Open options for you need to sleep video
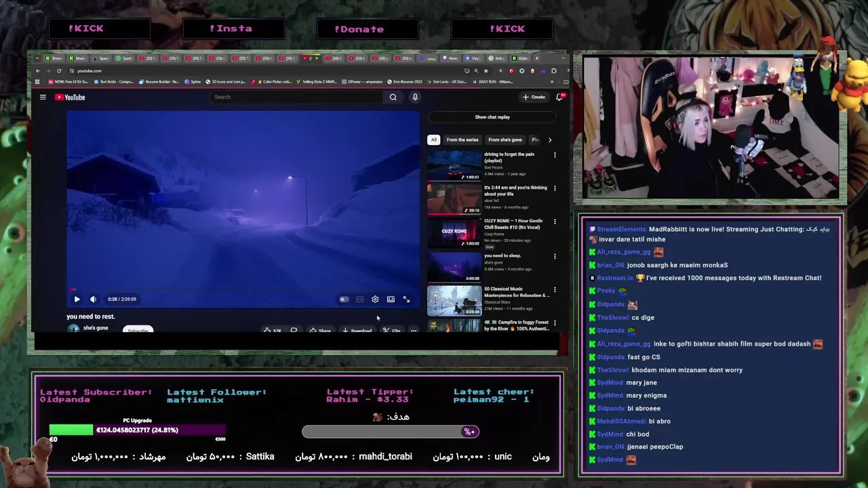 [x=555, y=256]
